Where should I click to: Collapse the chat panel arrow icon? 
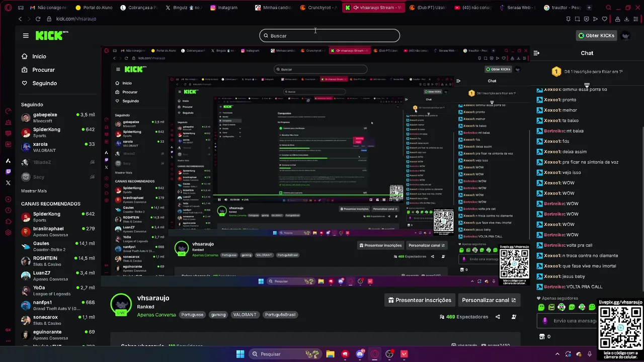tap(536, 53)
